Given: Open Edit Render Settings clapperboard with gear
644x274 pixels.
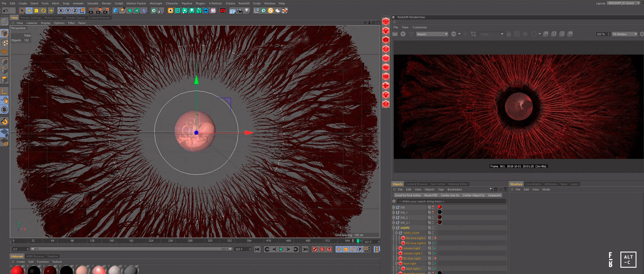Looking at the screenshot, I should pyautogui.click(x=106, y=11).
